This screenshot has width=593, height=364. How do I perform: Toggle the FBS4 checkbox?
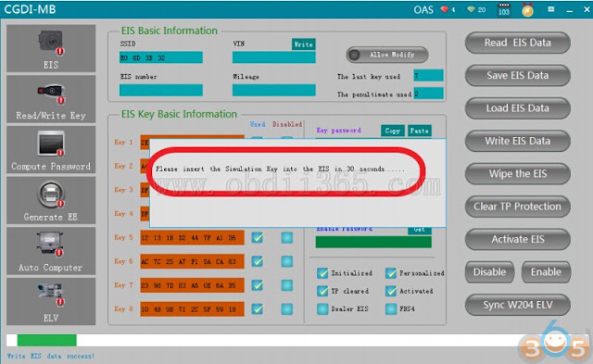tap(391, 308)
